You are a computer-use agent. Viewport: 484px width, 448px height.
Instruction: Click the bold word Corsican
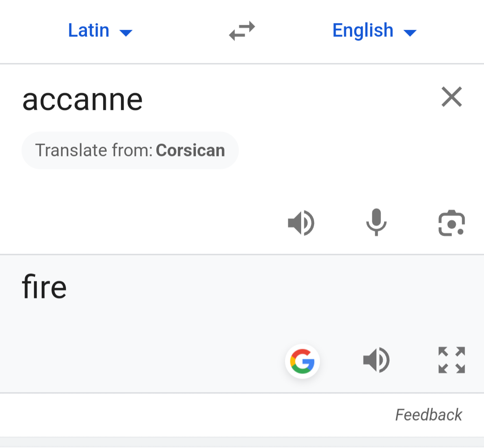190,151
